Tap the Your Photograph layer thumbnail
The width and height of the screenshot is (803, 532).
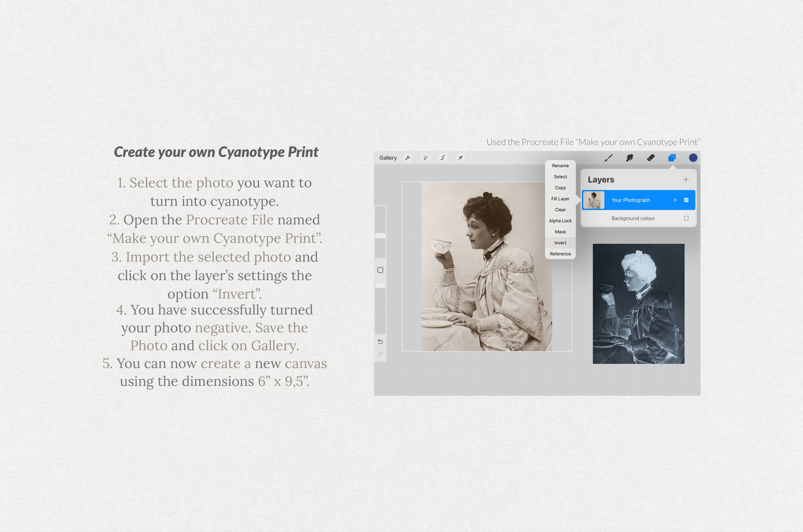(x=593, y=200)
